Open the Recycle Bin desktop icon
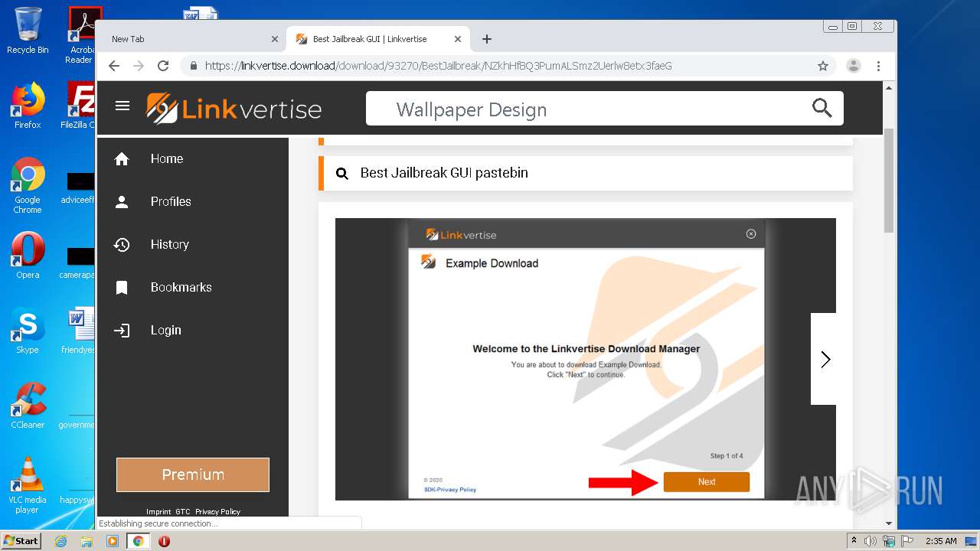 click(x=28, y=31)
